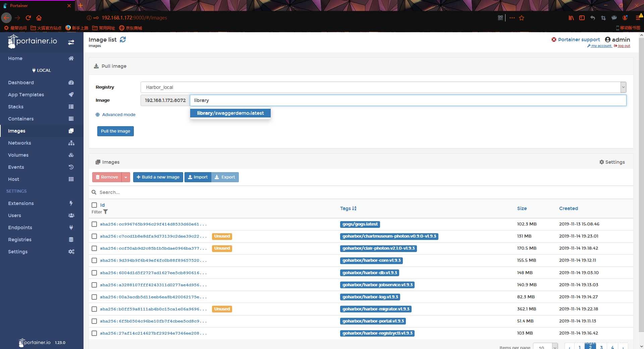Click the Filter funnel icon under Id

point(105,212)
